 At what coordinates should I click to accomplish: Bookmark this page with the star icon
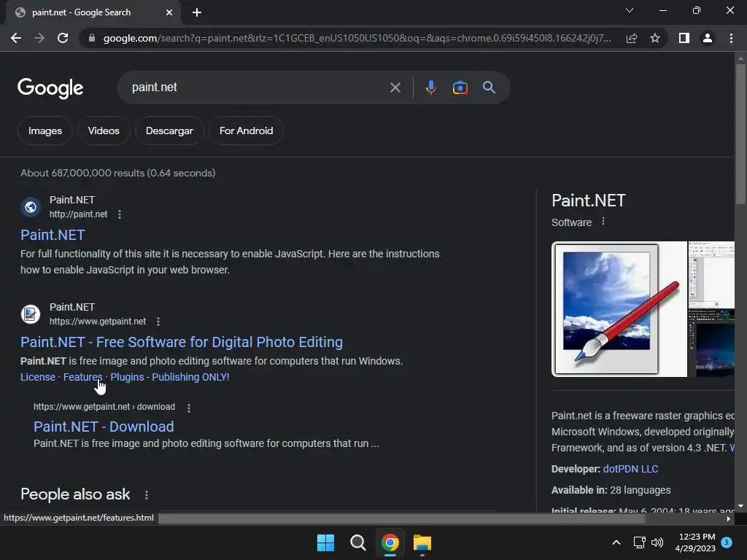point(655,38)
